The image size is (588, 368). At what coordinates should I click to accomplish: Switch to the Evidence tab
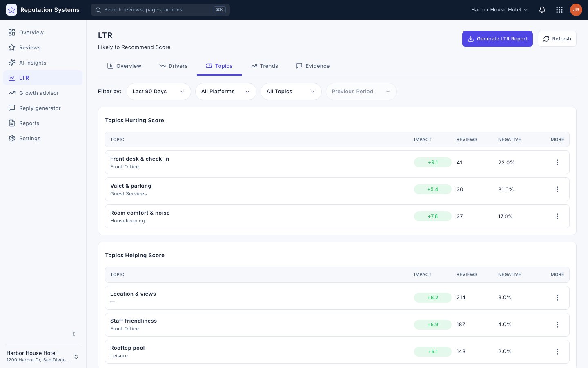tap(313, 66)
